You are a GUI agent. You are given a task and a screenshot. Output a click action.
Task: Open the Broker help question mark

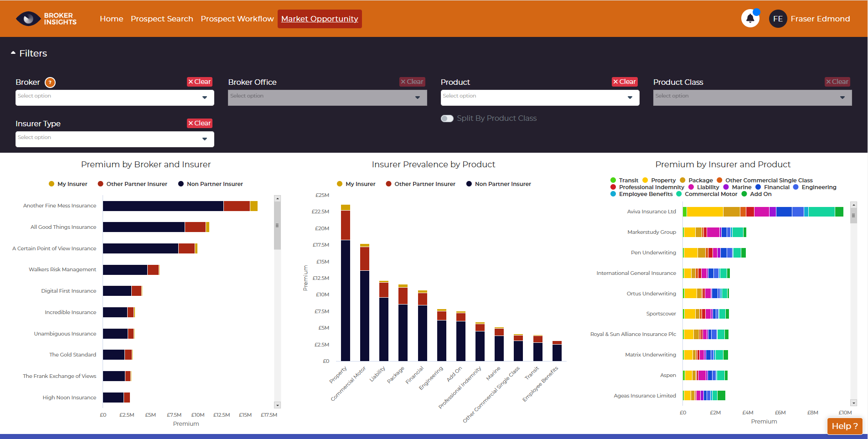[x=50, y=83]
